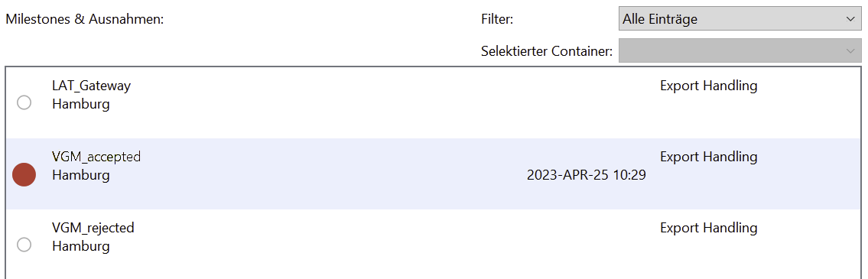Select the LAT_Gateway milestone name
Viewport: 868px width, 279px height.
pos(91,86)
